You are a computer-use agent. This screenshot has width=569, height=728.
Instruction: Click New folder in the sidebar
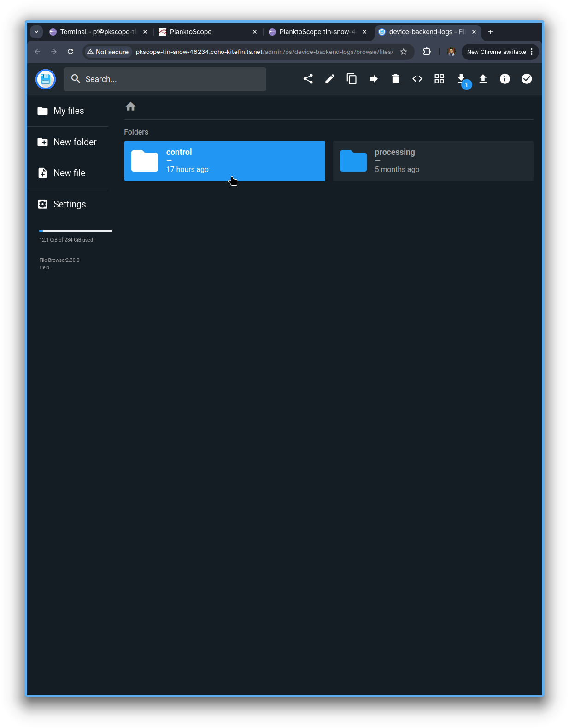(x=68, y=142)
